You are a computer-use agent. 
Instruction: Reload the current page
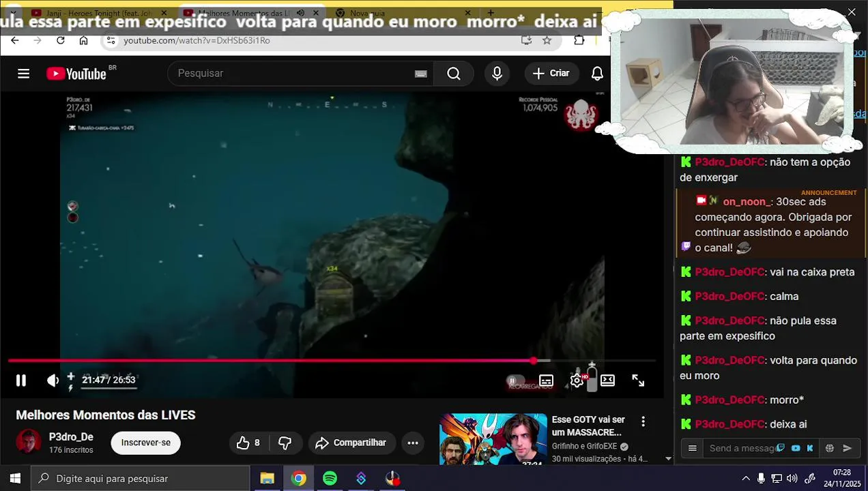tap(60, 40)
